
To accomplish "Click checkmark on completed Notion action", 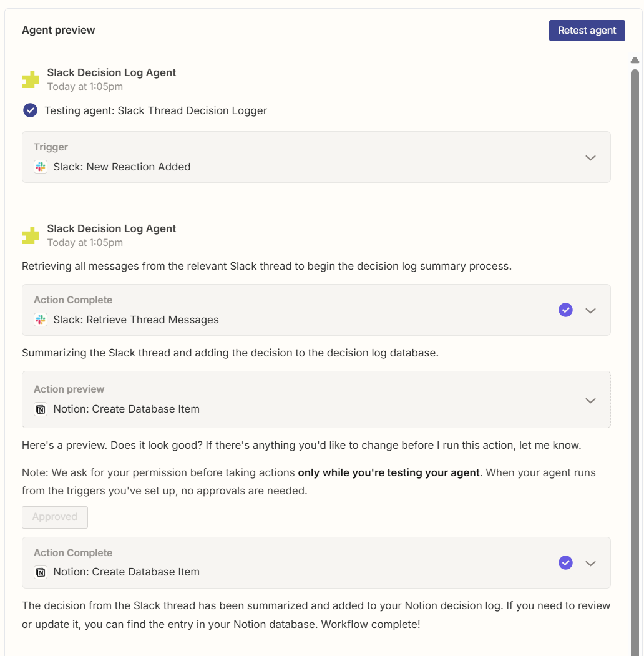I will click(x=565, y=563).
